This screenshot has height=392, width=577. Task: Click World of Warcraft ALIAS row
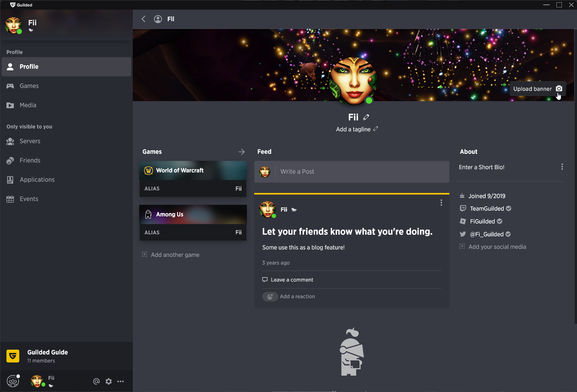[x=193, y=189]
